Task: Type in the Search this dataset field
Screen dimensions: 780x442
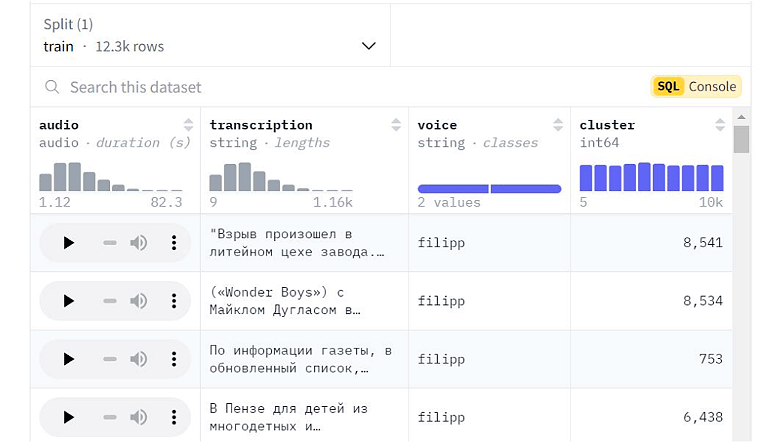Action: click(x=300, y=87)
